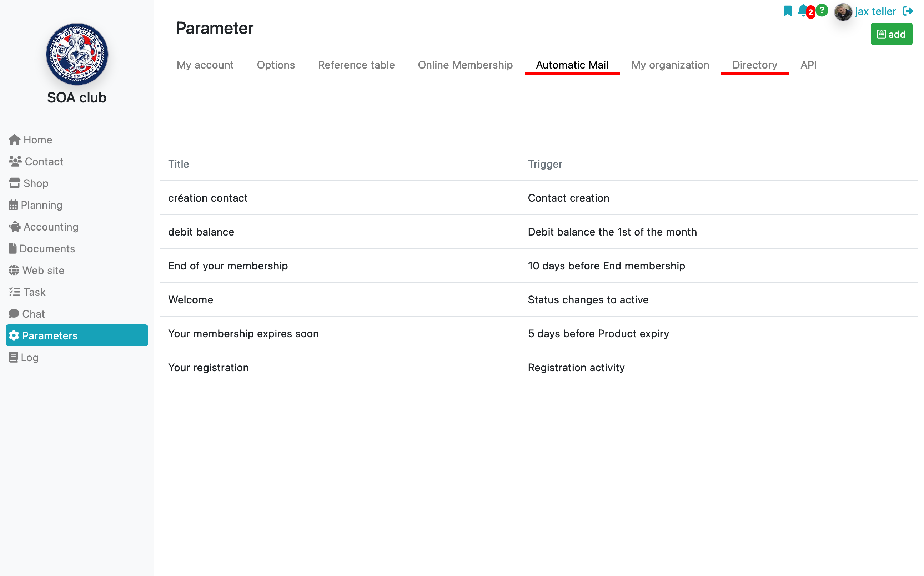Click the jax teller username link

[875, 11]
